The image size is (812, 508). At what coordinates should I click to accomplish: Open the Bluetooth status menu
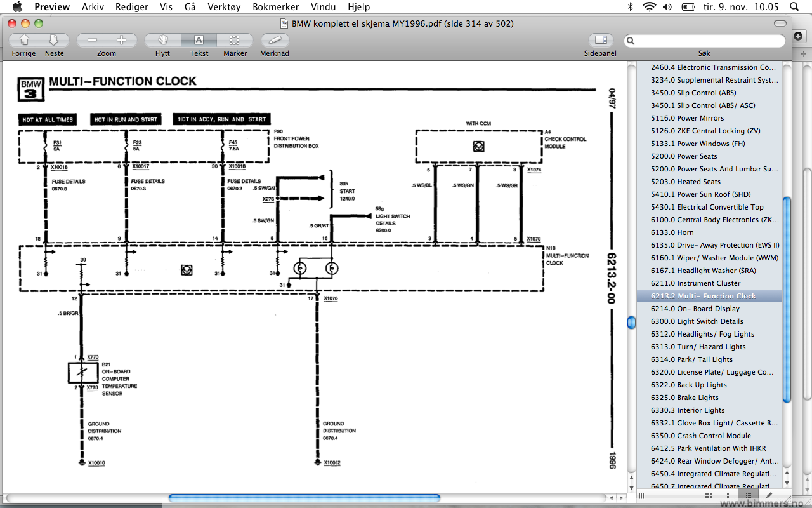(630, 6)
